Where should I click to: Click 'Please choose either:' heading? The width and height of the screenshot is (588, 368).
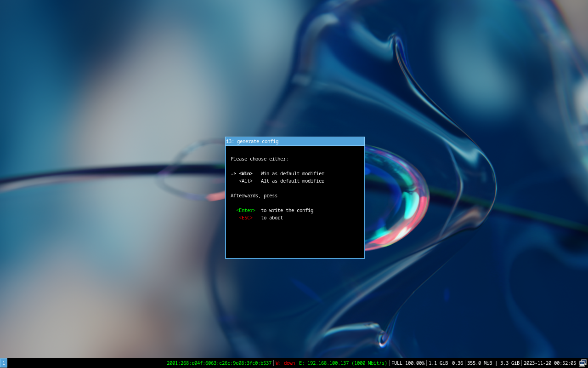(x=260, y=159)
